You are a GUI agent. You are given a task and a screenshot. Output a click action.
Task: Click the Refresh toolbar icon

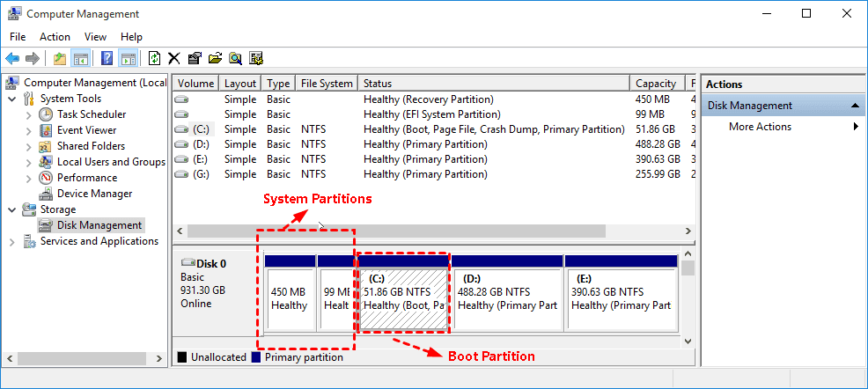pyautogui.click(x=154, y=59)
